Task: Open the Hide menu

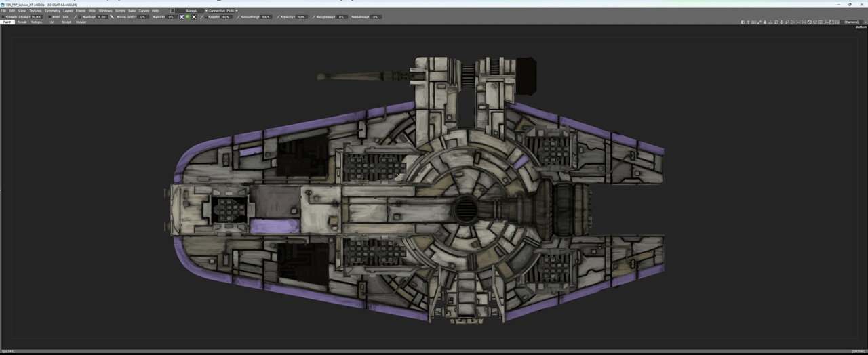Action: [x=92, y=11]
